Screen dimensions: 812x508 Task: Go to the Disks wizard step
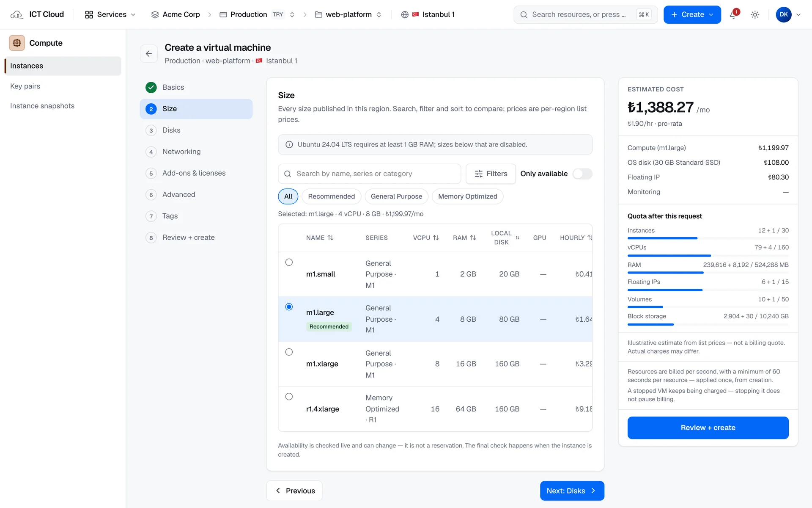point(196,130)
